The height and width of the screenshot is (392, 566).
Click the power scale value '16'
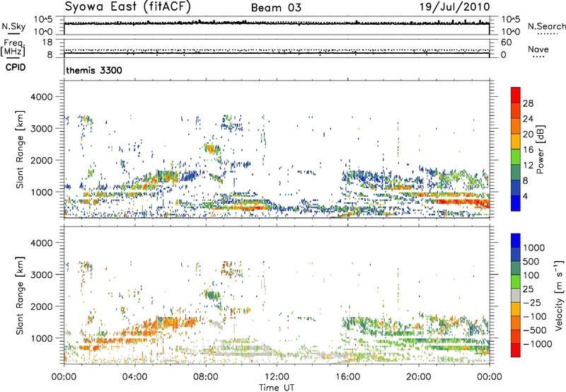528,150
